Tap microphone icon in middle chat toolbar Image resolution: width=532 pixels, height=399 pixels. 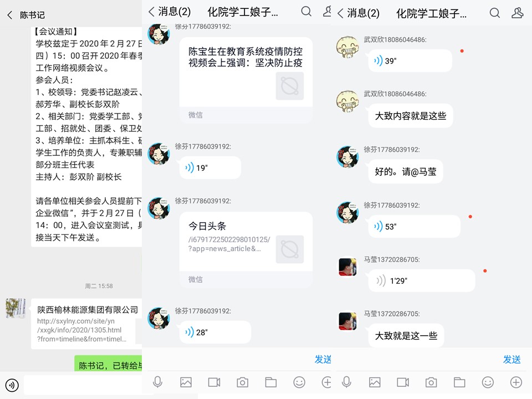(x=157, y=382)
